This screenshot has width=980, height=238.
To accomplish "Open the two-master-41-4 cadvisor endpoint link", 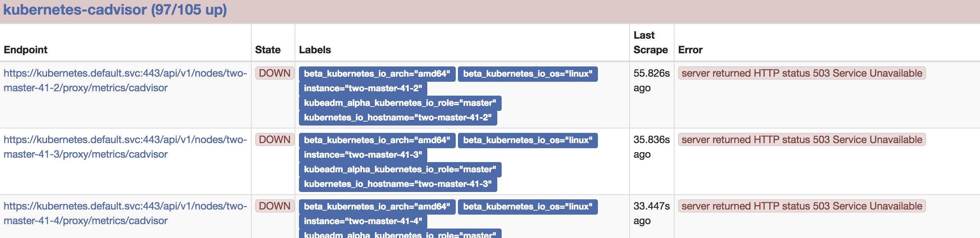I will pyautogui.click(x=125, y=213).
